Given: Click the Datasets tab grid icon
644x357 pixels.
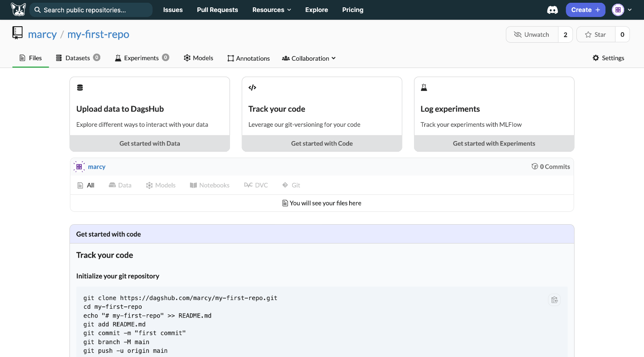Looking at the screenshot, I should click(x=59, y=58).
